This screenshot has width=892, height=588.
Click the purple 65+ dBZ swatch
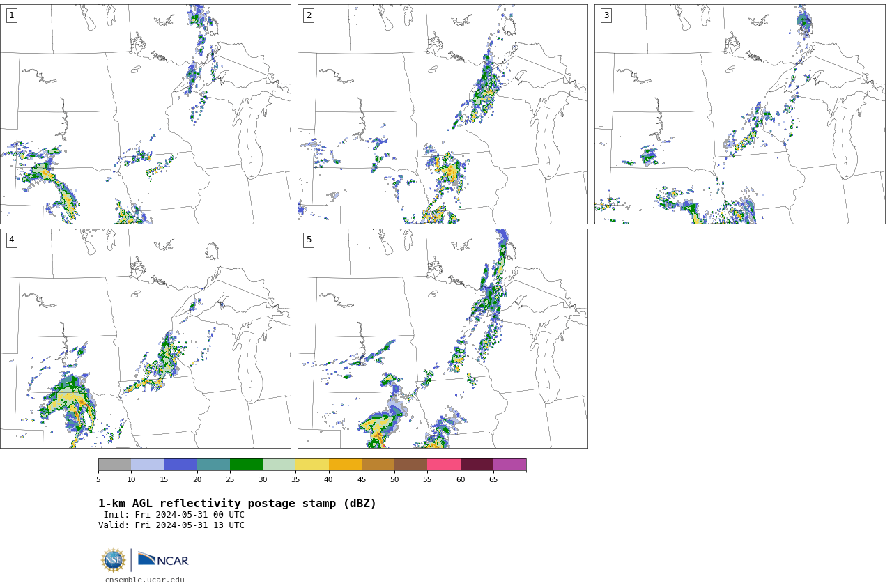(x=509, y=465)
